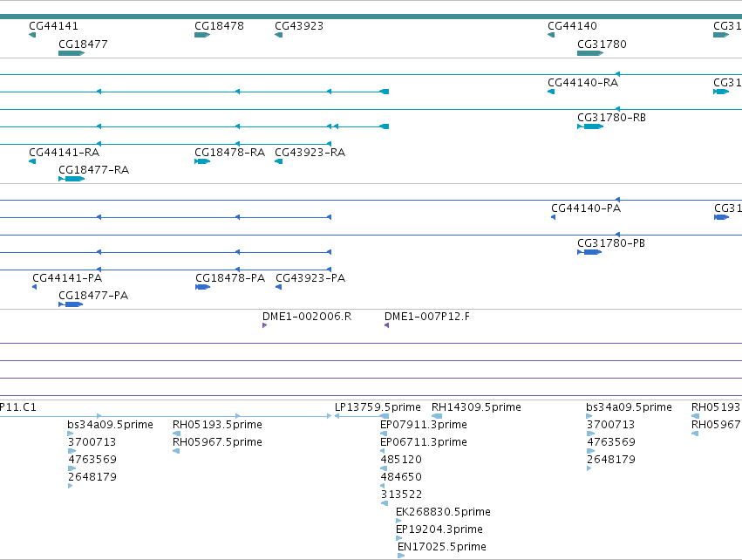This screenshot has width=742, height=560.
Task: Select the CG18477-PA protein glyph
Action: [71, 304]
